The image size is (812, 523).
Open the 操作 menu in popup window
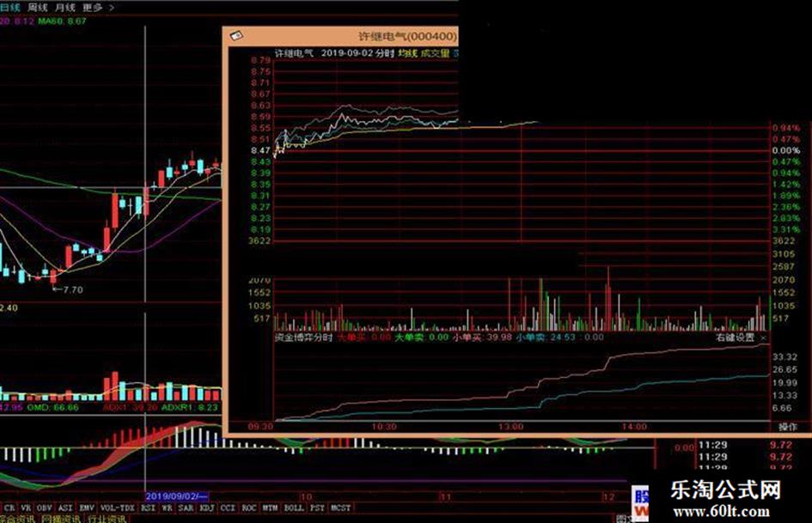coord(788,427)
